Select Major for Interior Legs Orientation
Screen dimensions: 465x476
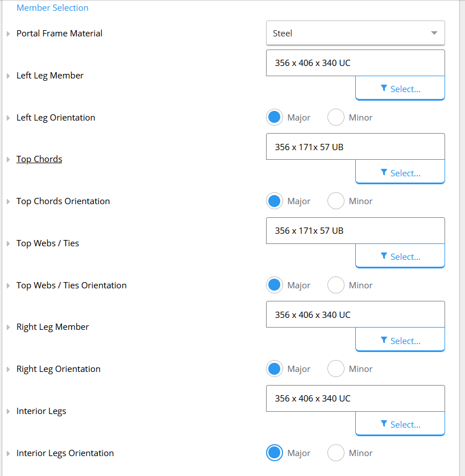(275, 453)
